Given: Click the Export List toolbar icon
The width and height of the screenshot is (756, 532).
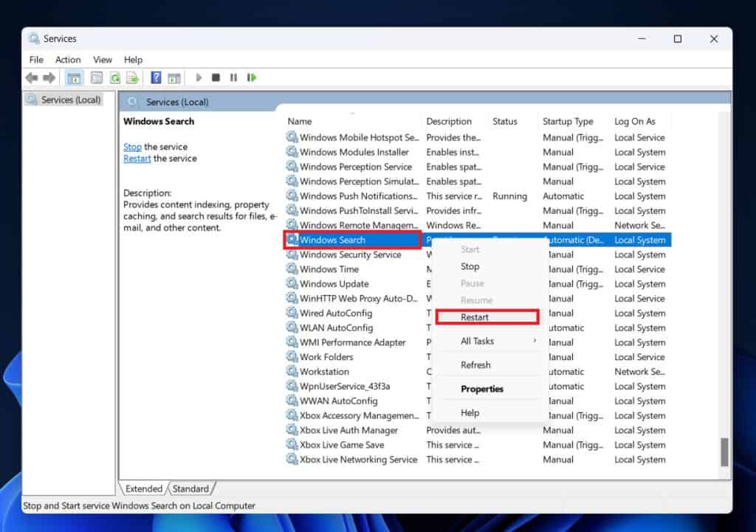Looking at the screenshot, I should click(x=134, y=77).
